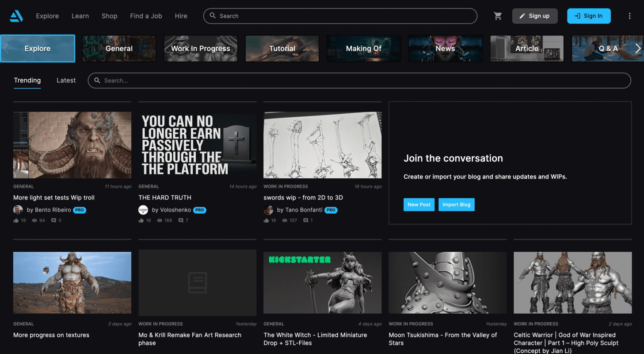Click the New Post button
The height and width of the screenshot is (354, 644).
click(419, 204)
